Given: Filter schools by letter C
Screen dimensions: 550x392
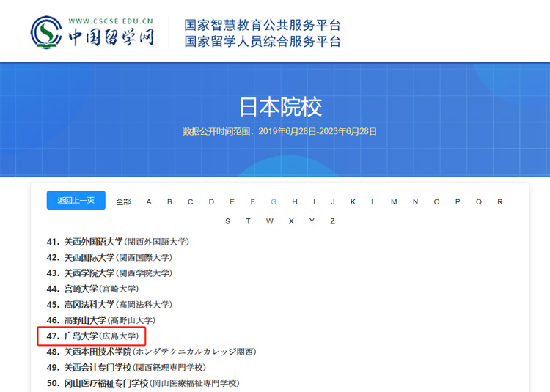Looking at the screenshot, I should [x=190, y=201].
